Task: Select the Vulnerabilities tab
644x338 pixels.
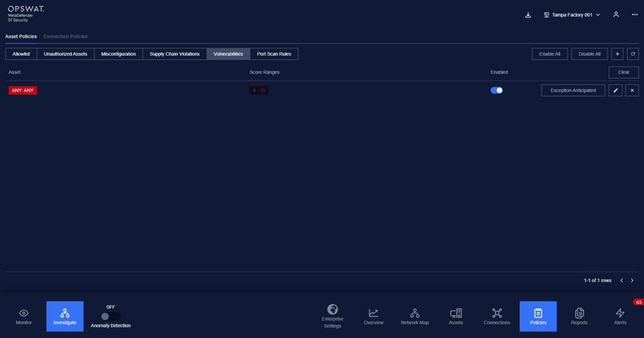Action: tap(228, 54)
